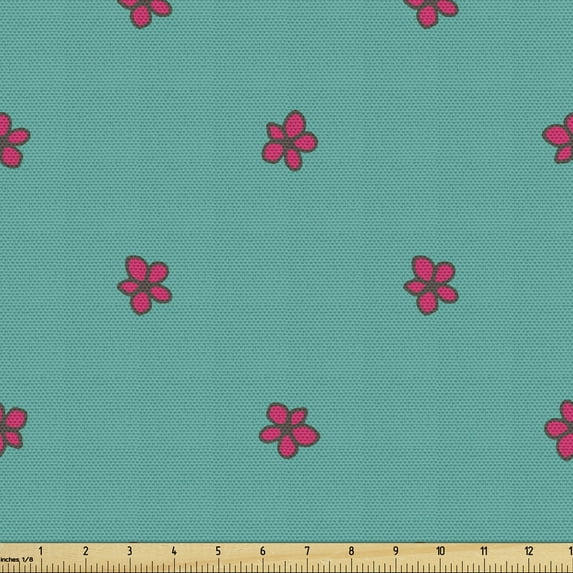The image size is (573, 573).
Task: Select ruler marking number 12
Action: [x=529, y=551]
